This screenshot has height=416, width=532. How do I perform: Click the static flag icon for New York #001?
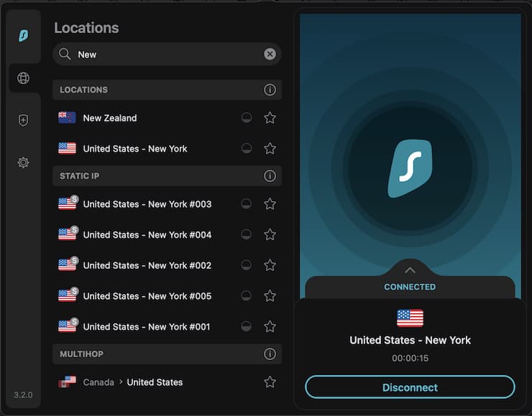pos(68,325)
